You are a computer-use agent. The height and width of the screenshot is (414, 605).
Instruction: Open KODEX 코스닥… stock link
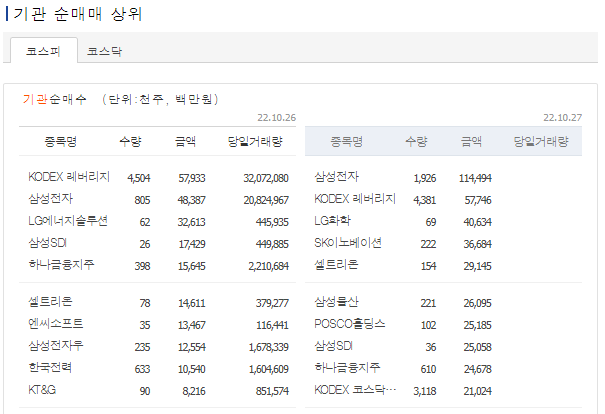(x=355, y=390)
